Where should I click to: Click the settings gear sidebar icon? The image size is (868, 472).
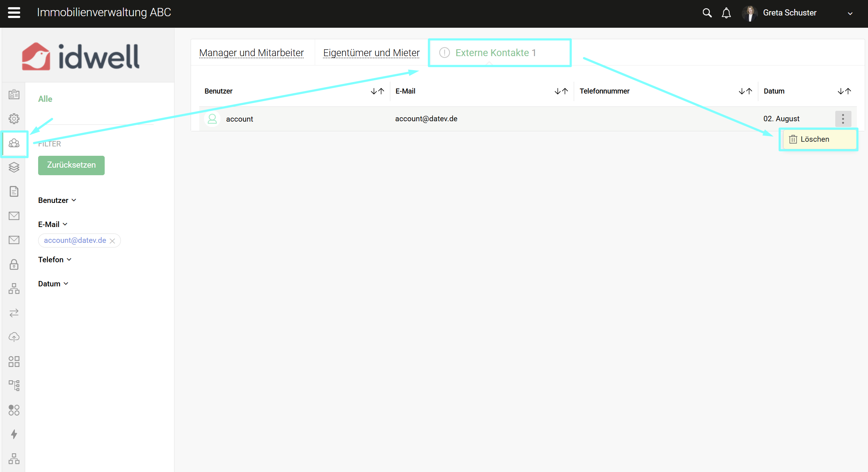pos(14,118)
